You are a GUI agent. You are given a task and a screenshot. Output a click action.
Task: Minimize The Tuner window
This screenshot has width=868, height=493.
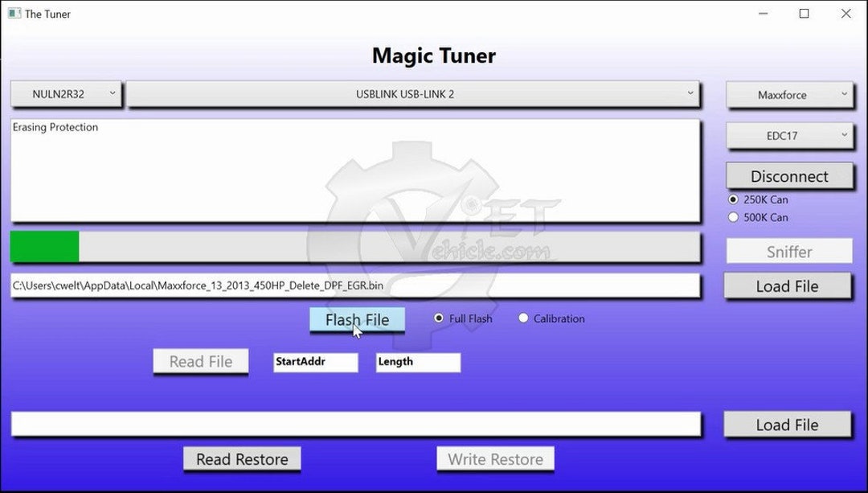tap(763, 14)
